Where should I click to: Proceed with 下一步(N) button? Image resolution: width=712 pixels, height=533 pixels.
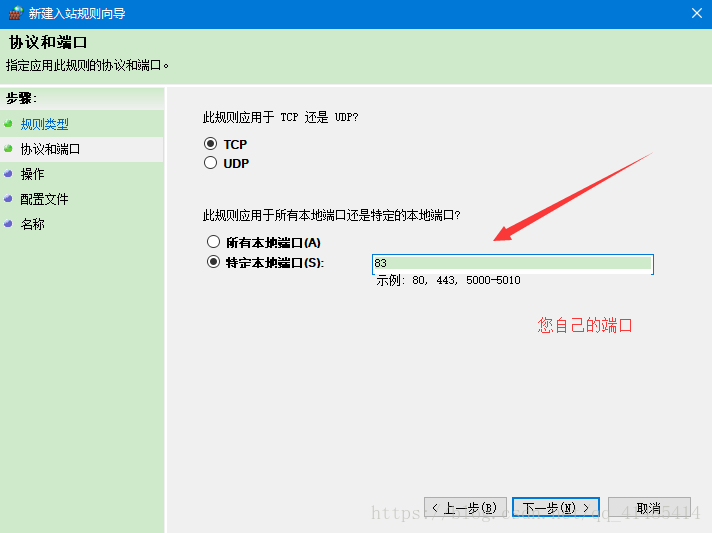pyautogui.click(x=556, y=507)
